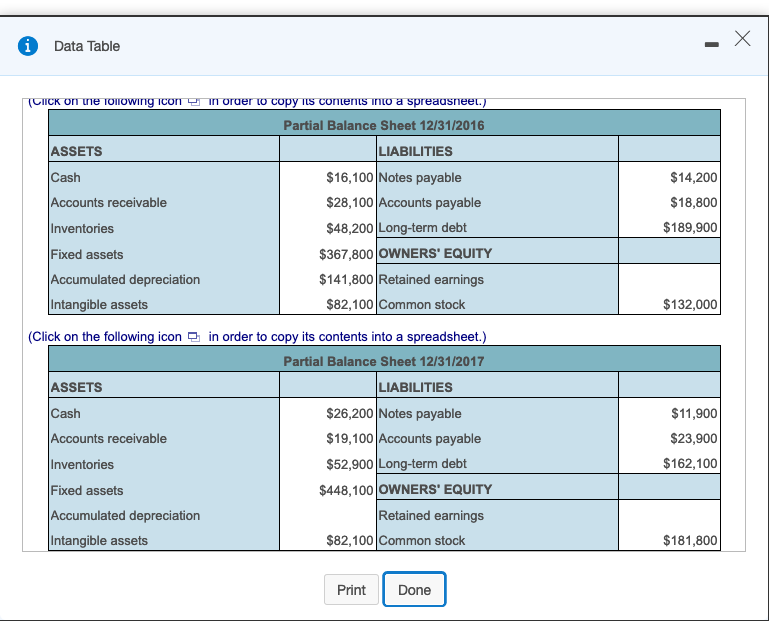Click the 2016 Accounts payable value $18,800
The image size is (769, 621).
694,203
